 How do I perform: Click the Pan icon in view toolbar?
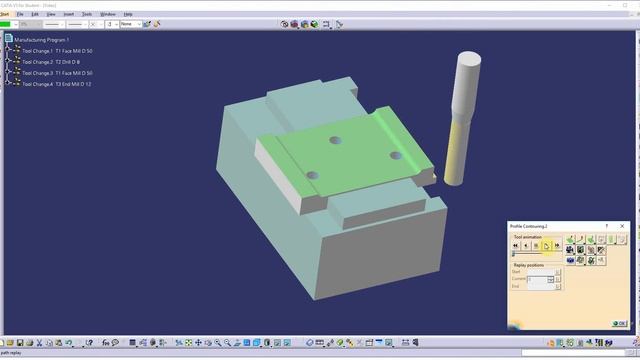(x=198, y=343)
